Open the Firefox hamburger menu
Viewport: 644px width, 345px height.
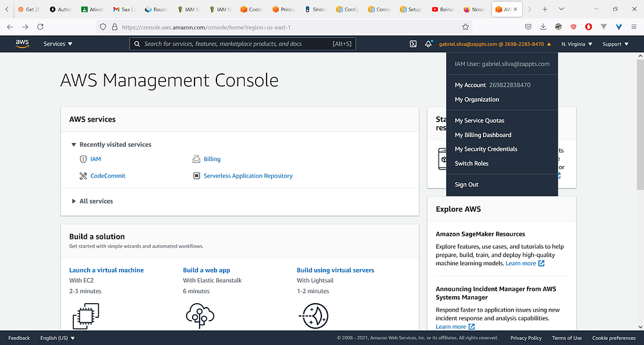pyautogui.click(x=634, y=26)
